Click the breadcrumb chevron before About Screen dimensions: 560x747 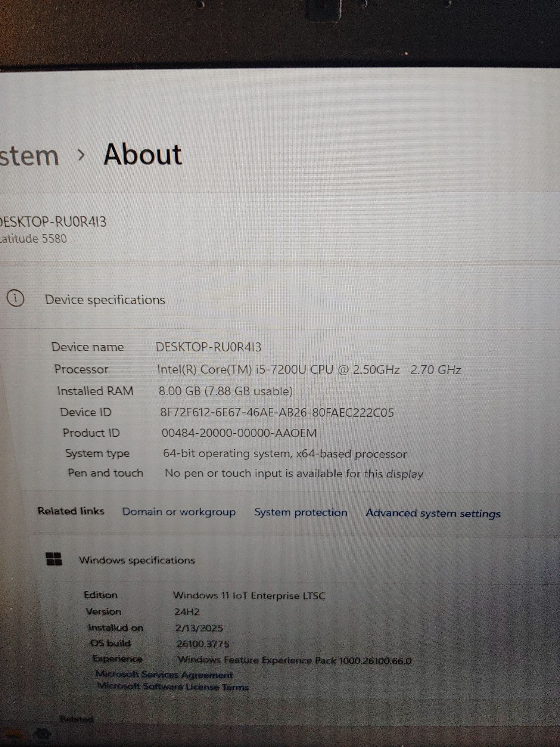[x=81, y=155]
